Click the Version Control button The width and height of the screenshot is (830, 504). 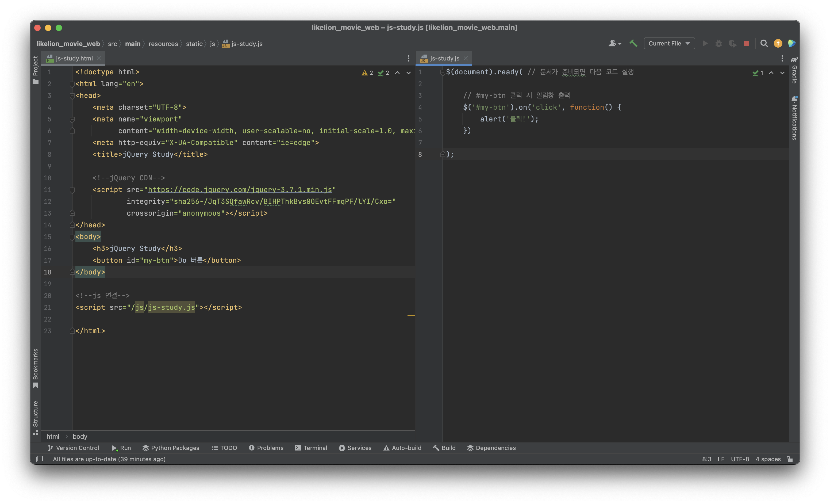tap(74, 448)
